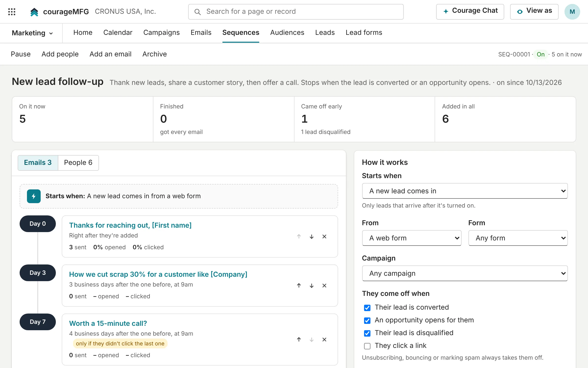Remove the Day 0 email

[x=324, y=237]
